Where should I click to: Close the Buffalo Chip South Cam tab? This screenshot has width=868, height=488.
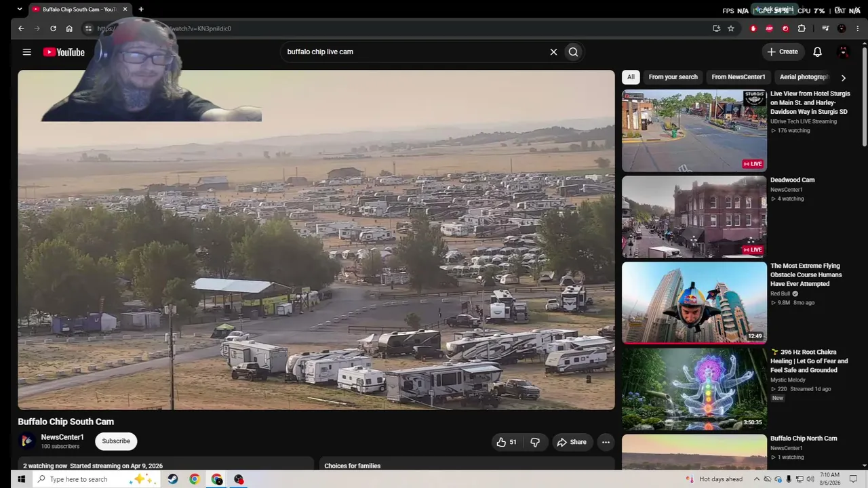coord(125,9)
